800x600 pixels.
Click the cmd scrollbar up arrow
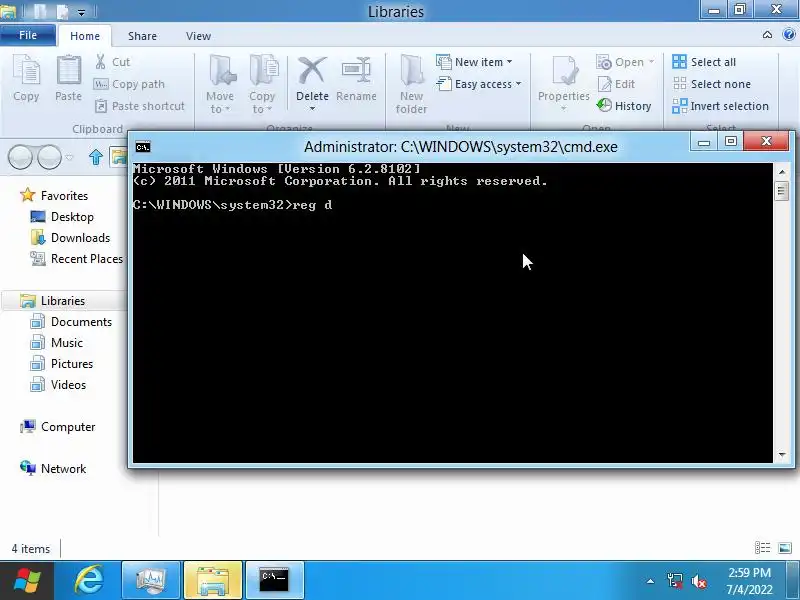(x=782, y=172)
